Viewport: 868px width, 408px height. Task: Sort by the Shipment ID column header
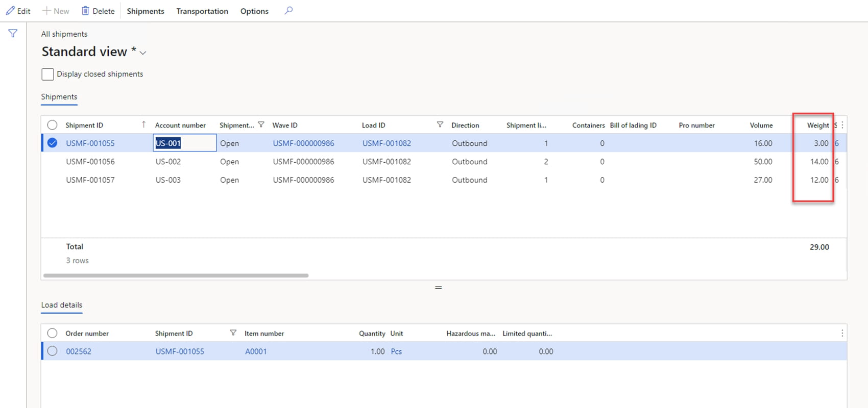[84, 125]
